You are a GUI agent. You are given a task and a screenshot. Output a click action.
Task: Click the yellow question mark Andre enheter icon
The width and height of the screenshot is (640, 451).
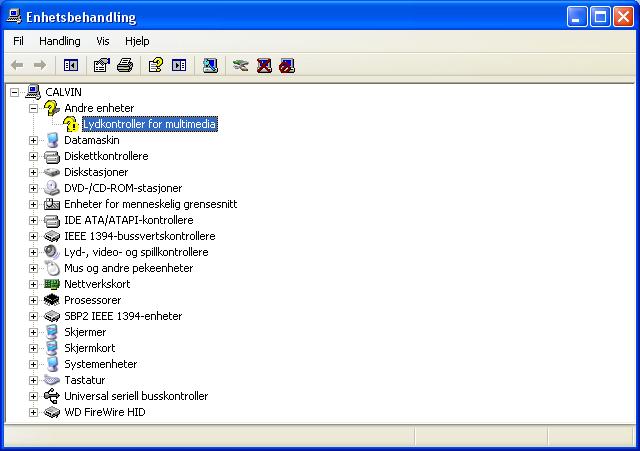[52, 108]
